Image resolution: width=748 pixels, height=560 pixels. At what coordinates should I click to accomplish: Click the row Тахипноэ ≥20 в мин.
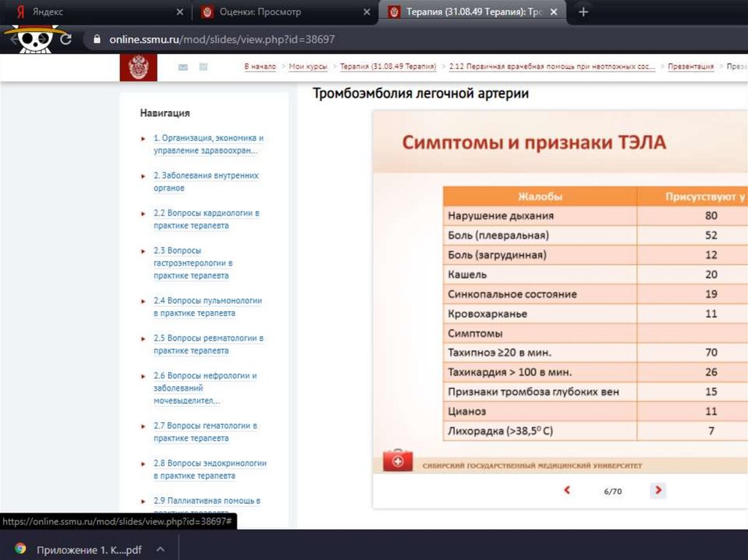tap(596, 353)
